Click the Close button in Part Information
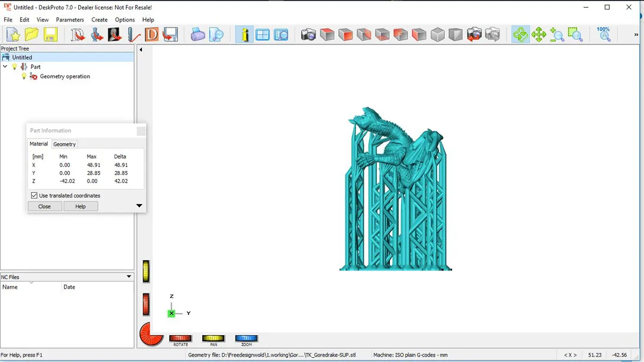The image size is (644, 362). pos(44,206)
